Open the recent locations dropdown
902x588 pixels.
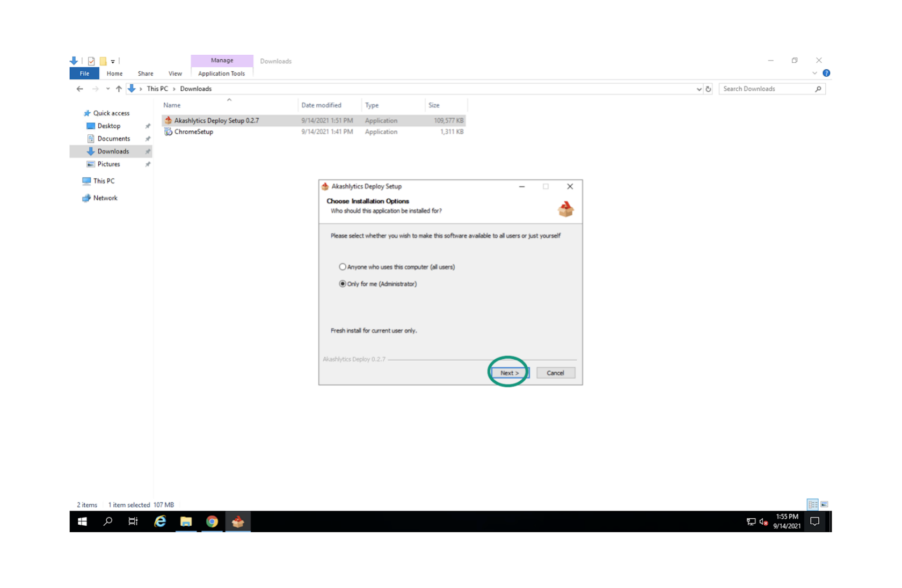(108, 89)
